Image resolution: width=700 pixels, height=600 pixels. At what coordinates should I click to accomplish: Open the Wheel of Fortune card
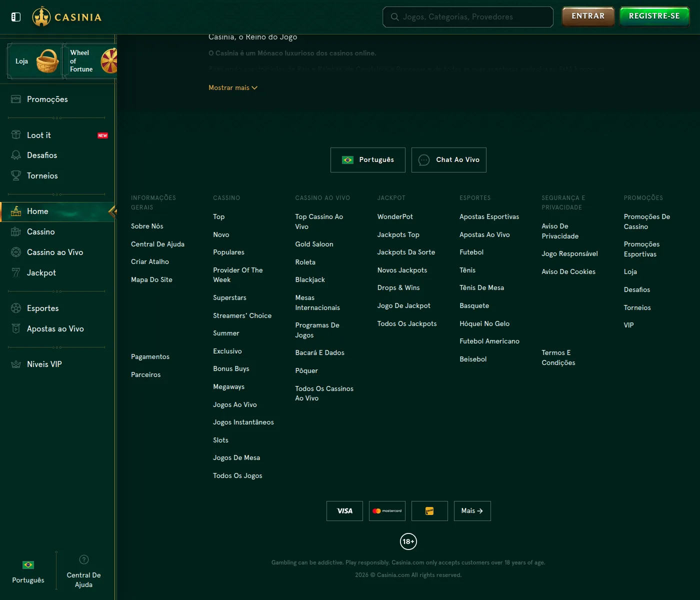coord(91,61)
